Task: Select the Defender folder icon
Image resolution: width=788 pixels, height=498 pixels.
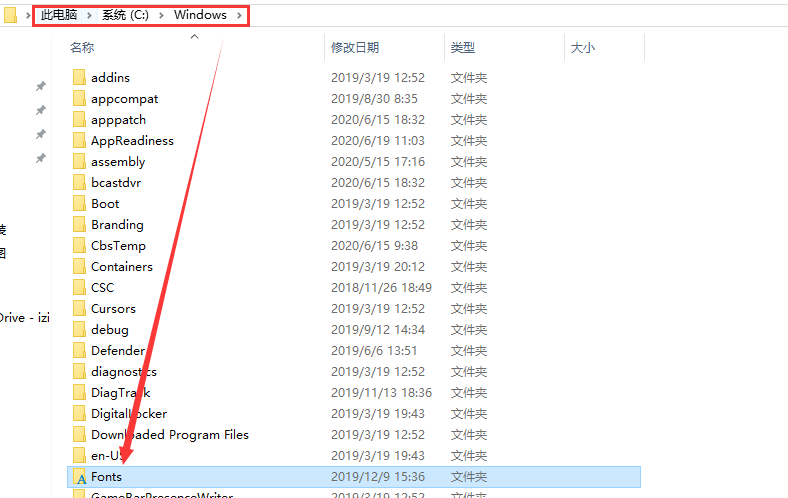Action: (x=79, y=350)
